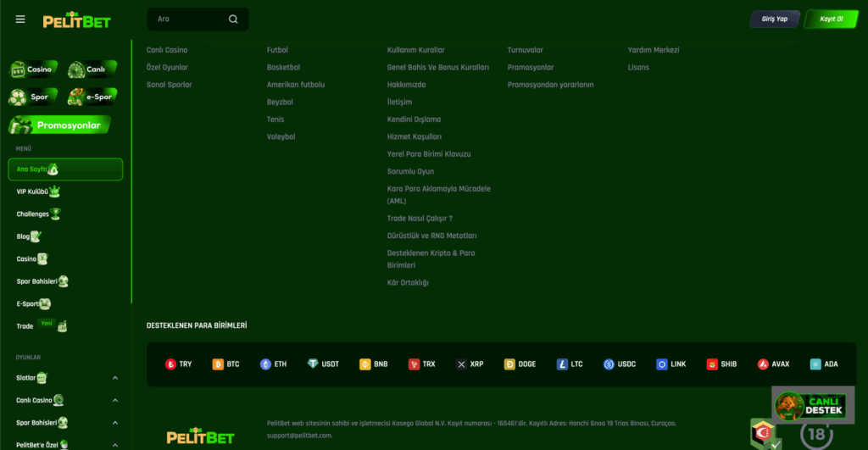Open the Canlı Destek chat widget
This screenshot has width=868, height=450.
tap(813, 405)
